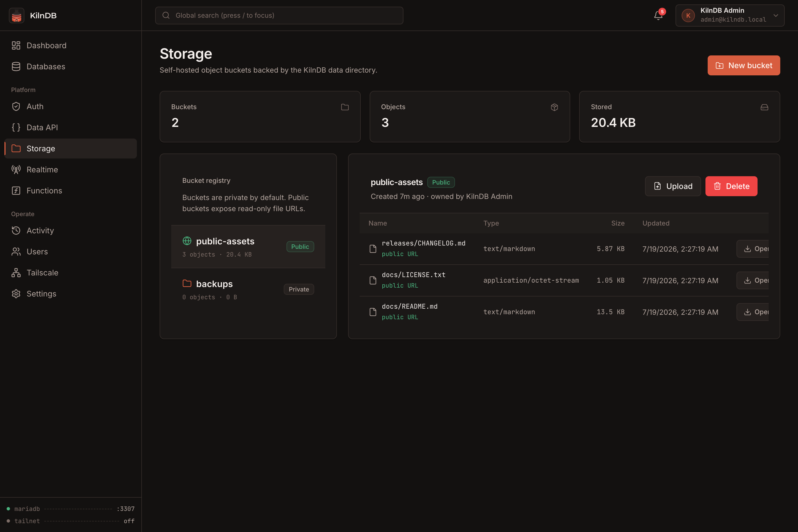Open releases/CHANGELOG.md with its Open button
The image size is (798, 532).
(x=753, y=249)
